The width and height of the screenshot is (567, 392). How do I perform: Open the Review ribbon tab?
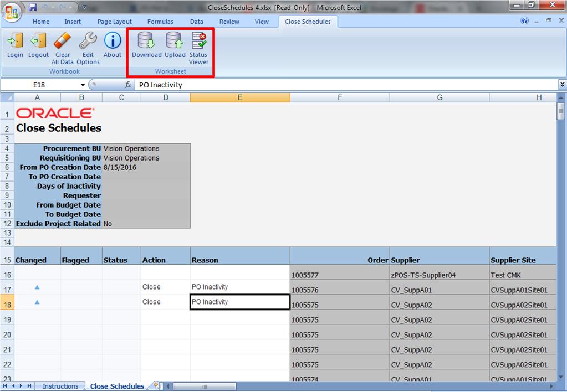(x=229, y=22)
